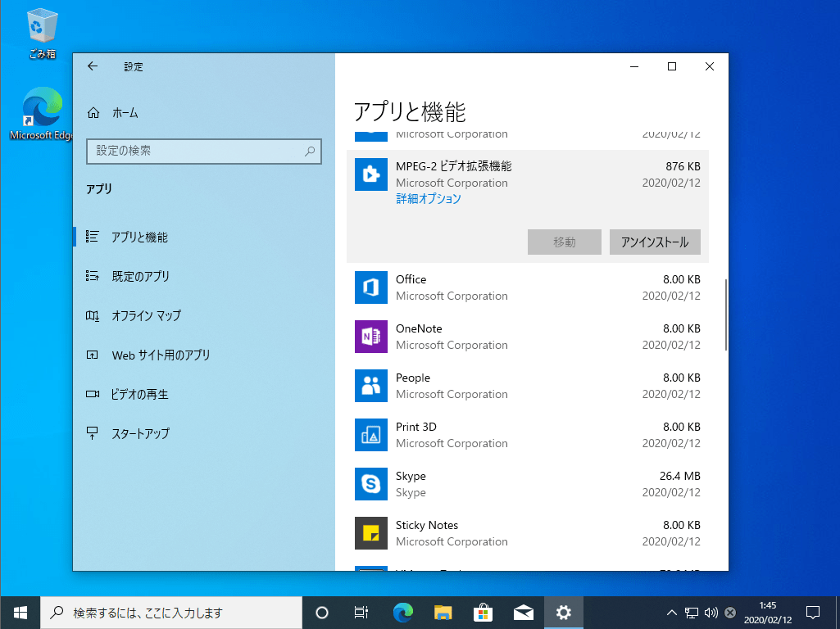
Task: Click the Print 3D app icon
Action: pos(370,435)
